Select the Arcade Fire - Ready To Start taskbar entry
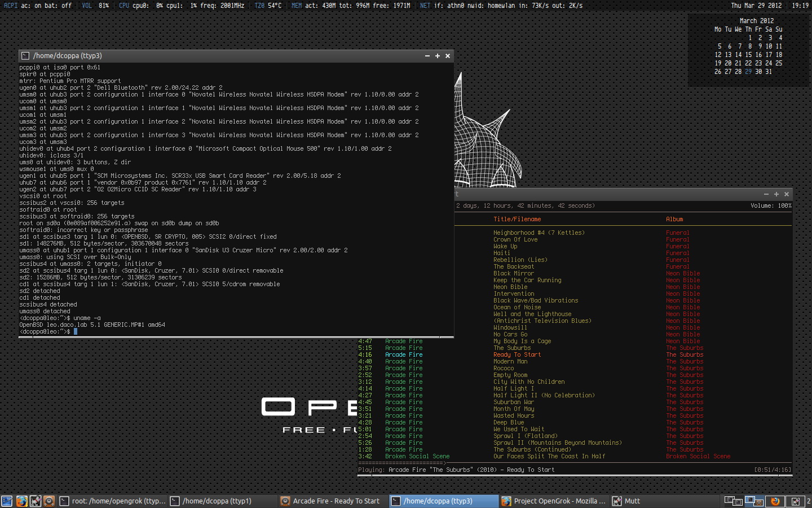Screen dimensions: 812x508 click(333, 501)
